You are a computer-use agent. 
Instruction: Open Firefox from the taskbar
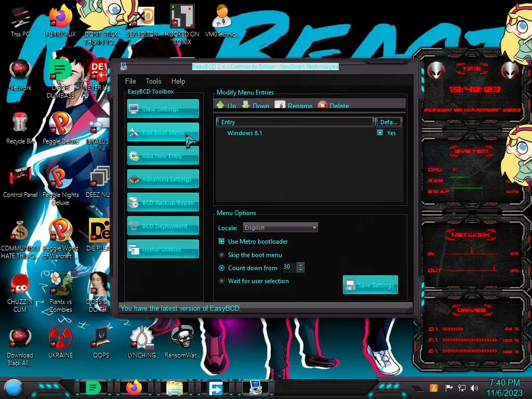click(x=134, y=388)
